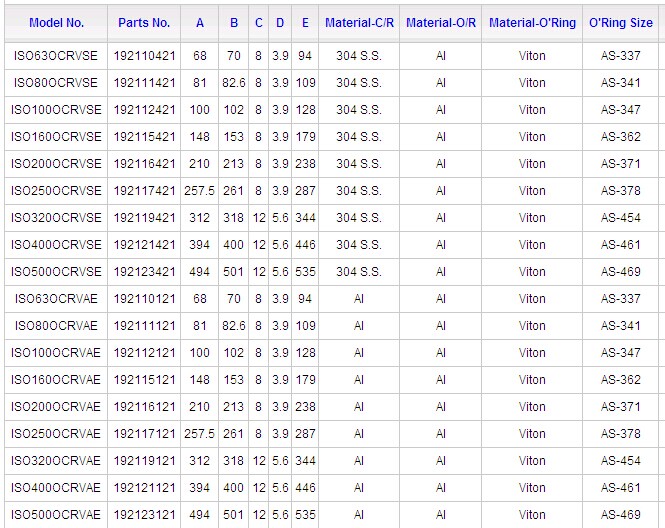665x528 pixels.
Task: Click the Material-C/R column header
Action: click(358, 22)
